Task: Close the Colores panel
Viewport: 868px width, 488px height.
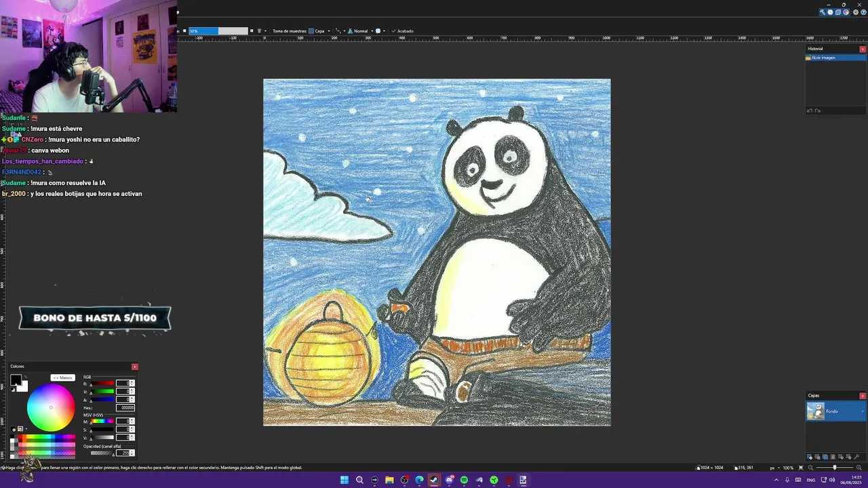Action: 134,367
